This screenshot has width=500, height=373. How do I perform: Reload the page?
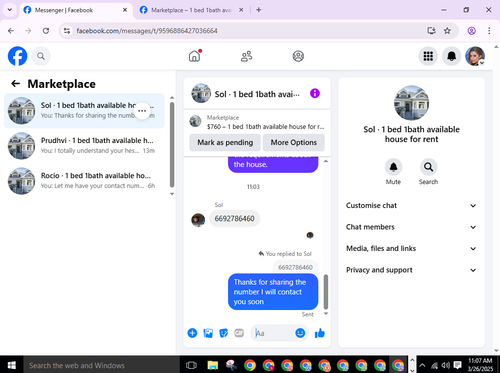click(46, 31)
